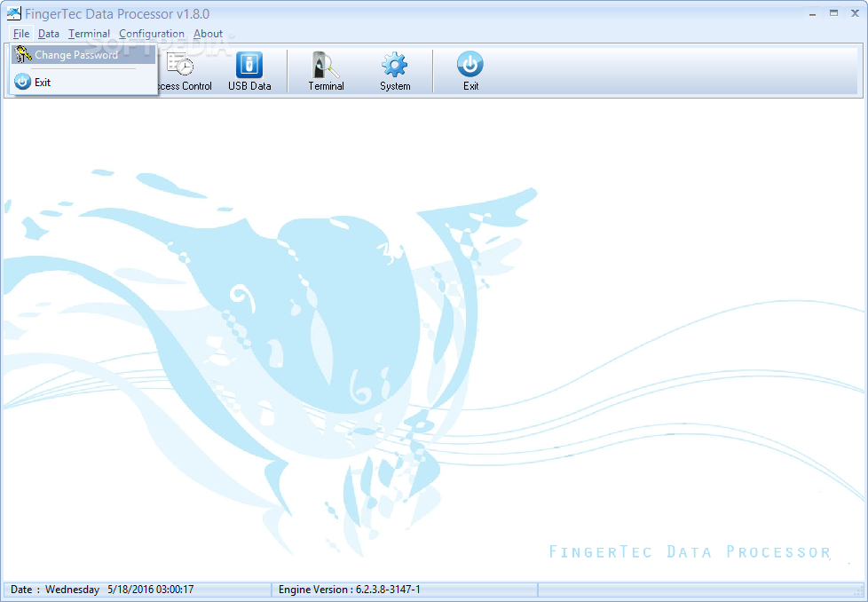Open the Terminal menu
This screenshot has width=868, height=602.
(x=89, y=34)
